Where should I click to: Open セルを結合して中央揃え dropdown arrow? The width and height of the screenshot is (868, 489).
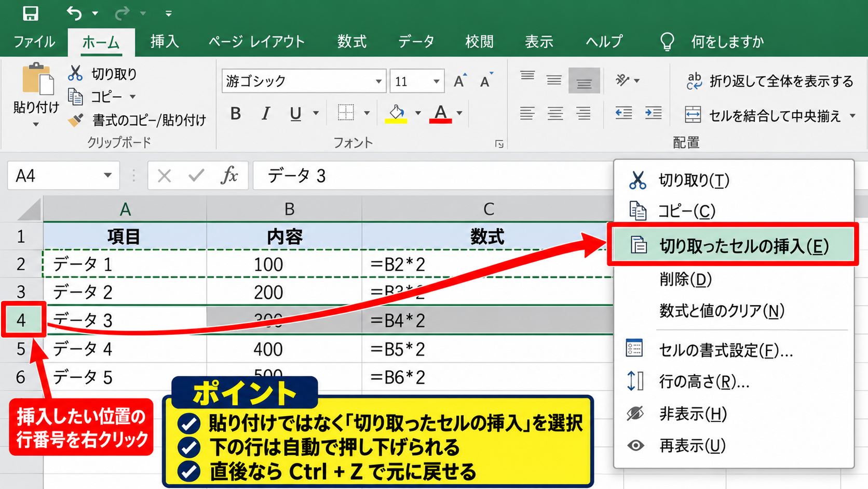(x=853, y=115)
